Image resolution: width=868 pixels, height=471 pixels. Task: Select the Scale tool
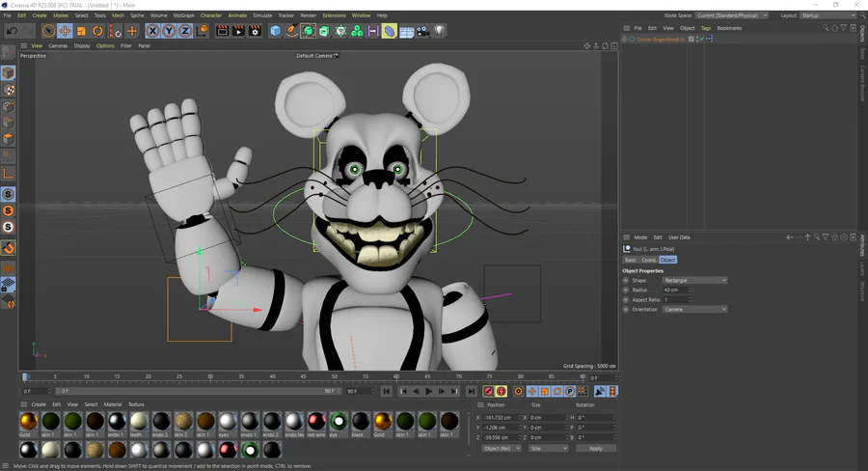81,31
